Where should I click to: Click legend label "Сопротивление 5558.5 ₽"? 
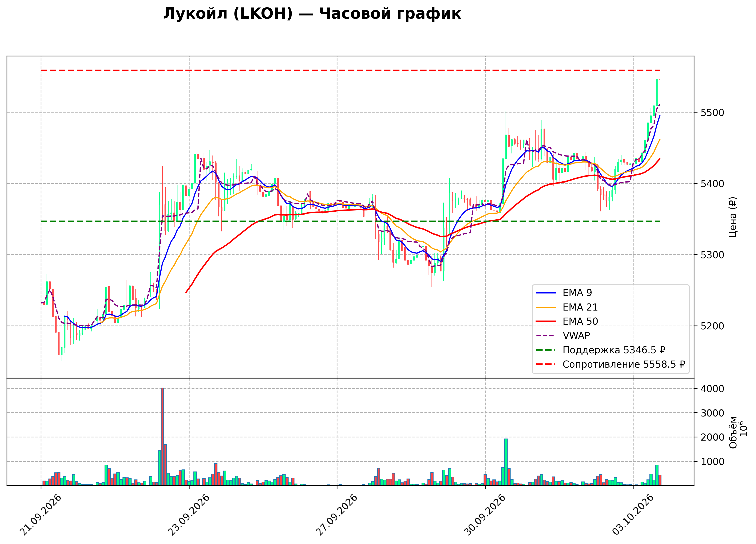pyautogui.click(x=624, y=365)
